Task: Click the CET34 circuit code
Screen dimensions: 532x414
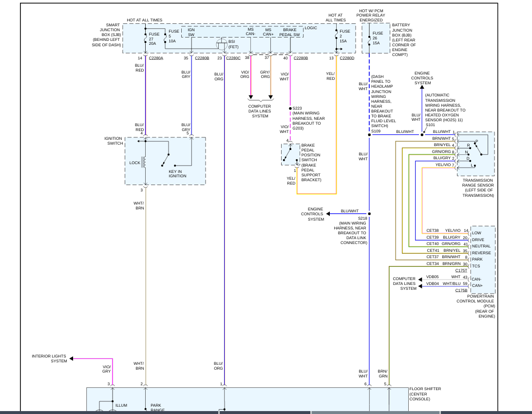Action: click(x=433, y=264)
